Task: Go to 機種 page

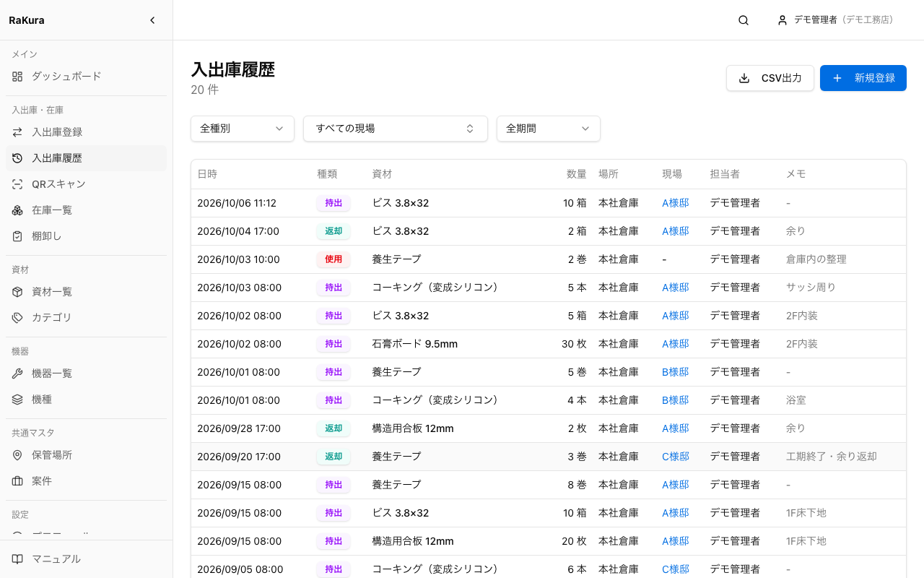Action: tap(86, 400)
